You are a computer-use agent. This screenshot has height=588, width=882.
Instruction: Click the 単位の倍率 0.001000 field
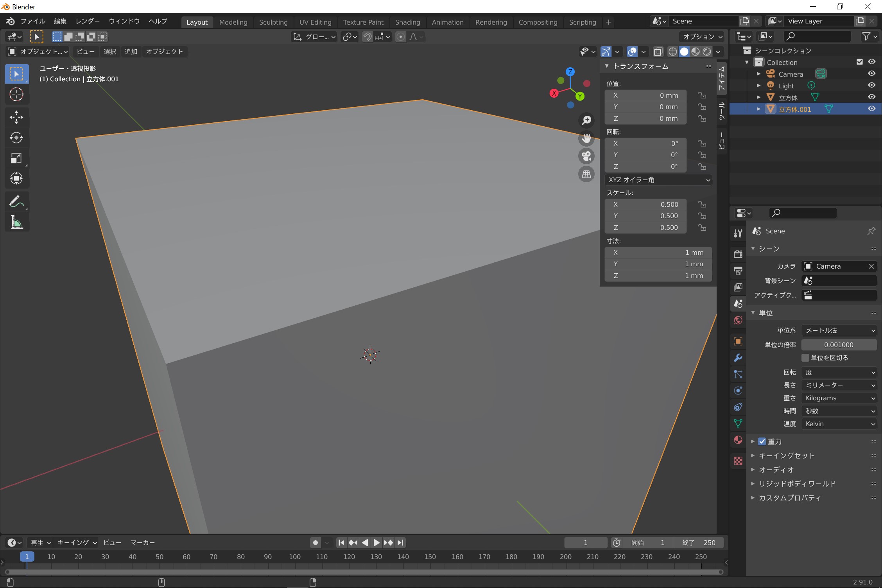click(839, 345)
